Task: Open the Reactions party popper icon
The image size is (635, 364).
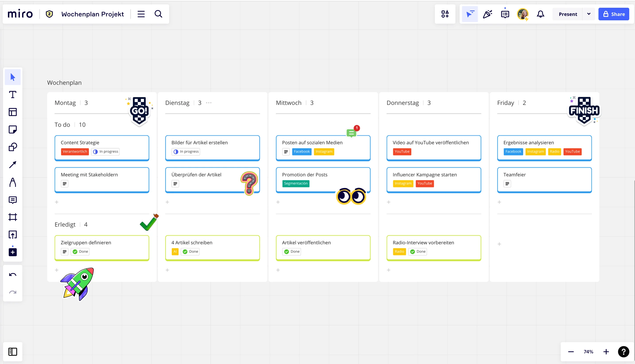Action: point(487,14)
